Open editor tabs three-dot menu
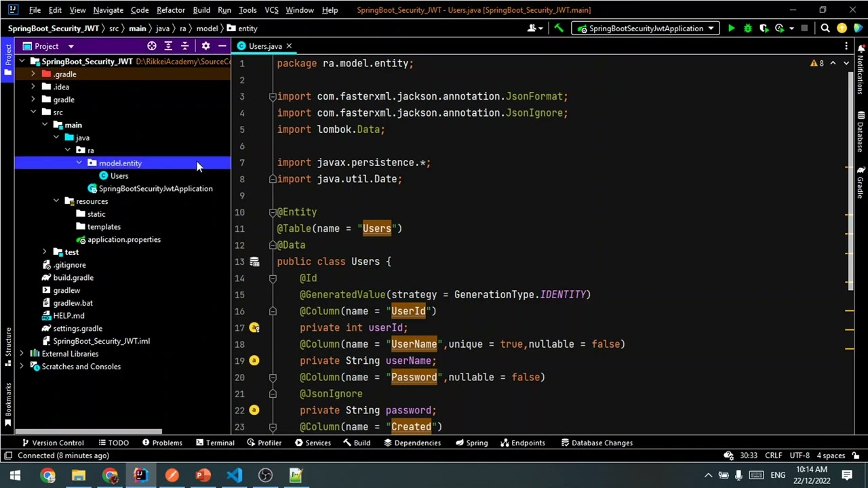Screen dimensions: 868x488 (846, 46)
